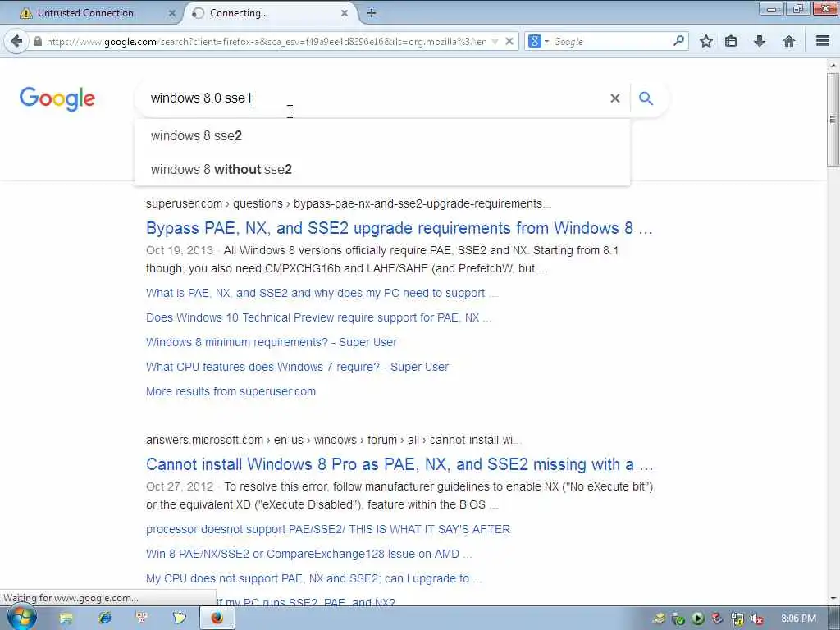The image size is (840, 630).
Task: Open 'My CPU does not support PAE' link
Action: [x=313, y=578]
